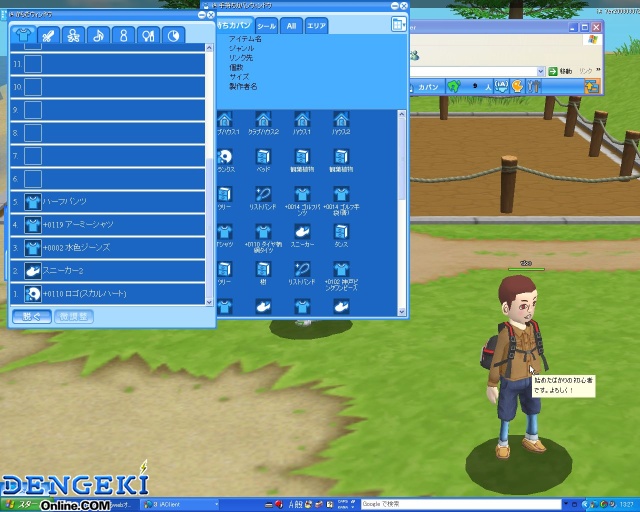Click the scroll down arrow in the worn items list

click(x=209, y=302)
